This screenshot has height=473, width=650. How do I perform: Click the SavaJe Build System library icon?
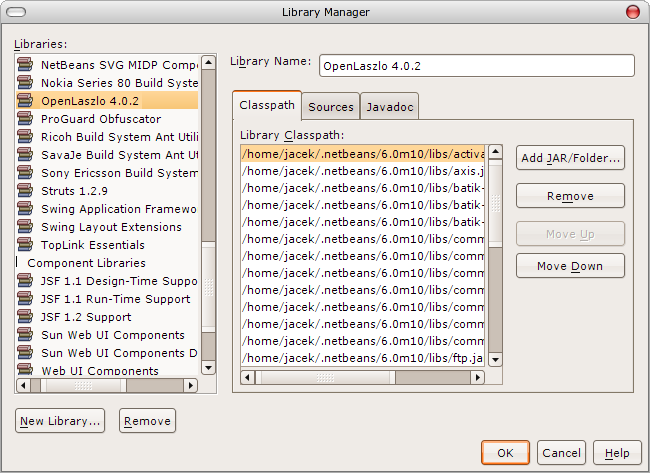[25, 155]
